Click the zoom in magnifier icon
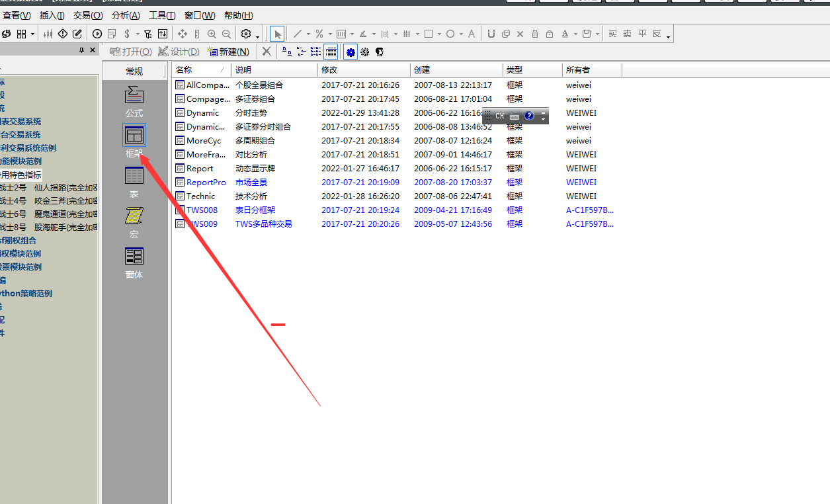Image resolution: width=830 pixels, height=504 pixels. (x=212, y=34)
